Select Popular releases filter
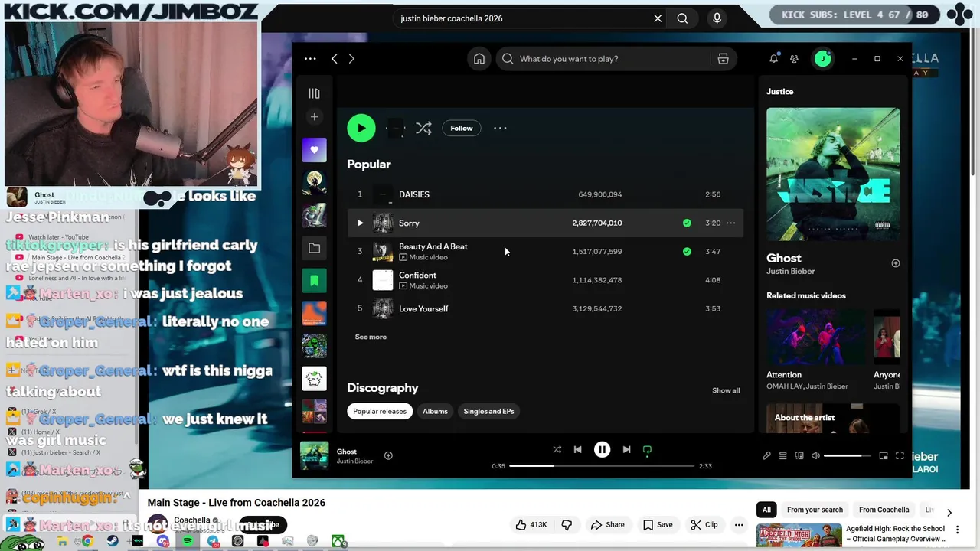This screenshot has height=551, width=980. point(380,411)
